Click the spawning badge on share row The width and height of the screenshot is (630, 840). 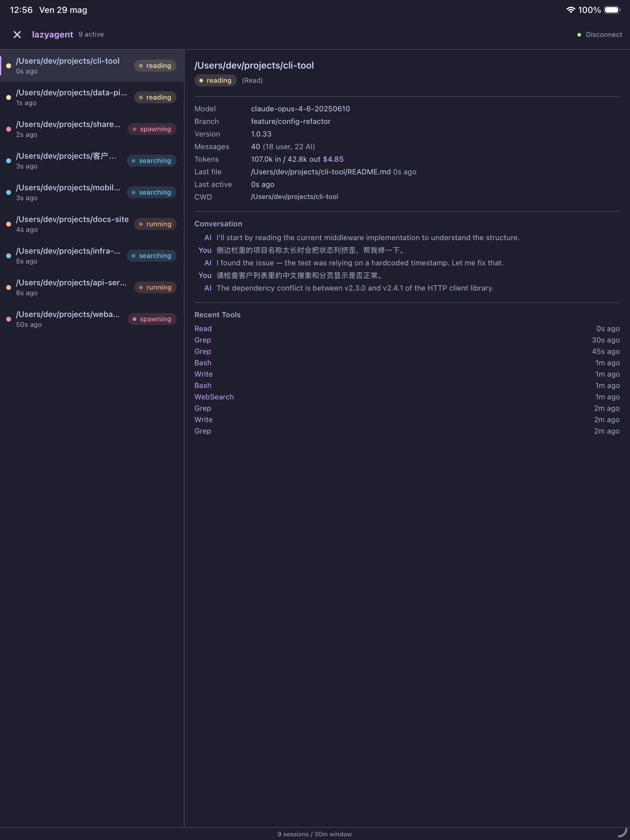pyautogui.click(x=152, y=129)
